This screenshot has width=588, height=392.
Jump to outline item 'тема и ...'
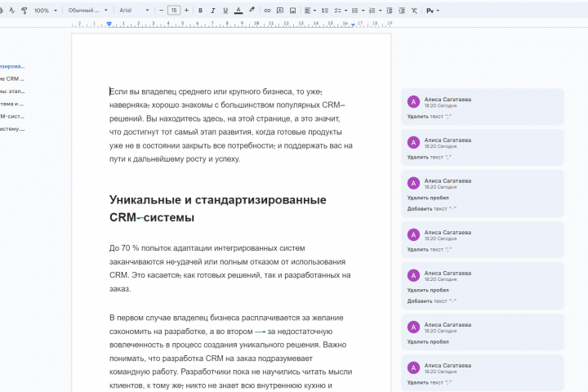coord(12,104)
